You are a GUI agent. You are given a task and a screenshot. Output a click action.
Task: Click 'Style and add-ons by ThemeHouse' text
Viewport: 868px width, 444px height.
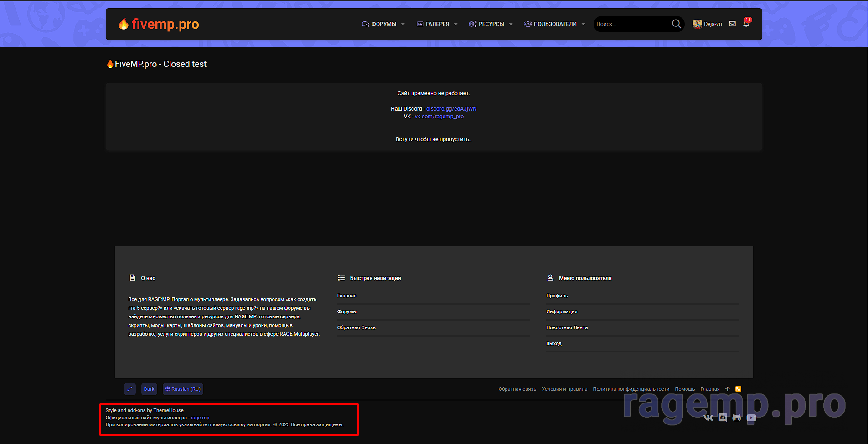[145, 410]
